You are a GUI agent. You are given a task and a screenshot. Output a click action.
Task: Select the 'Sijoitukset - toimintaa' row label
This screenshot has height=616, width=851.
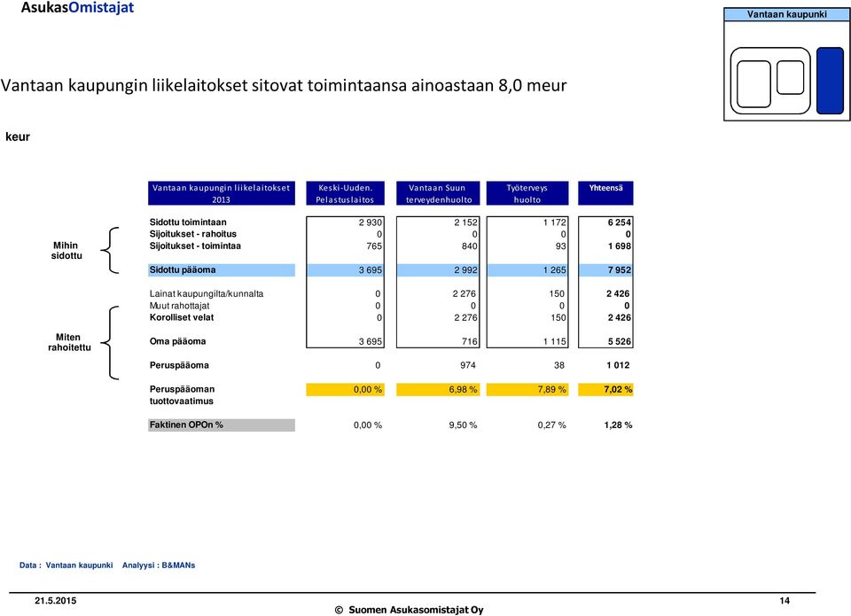tap(195, 246)
